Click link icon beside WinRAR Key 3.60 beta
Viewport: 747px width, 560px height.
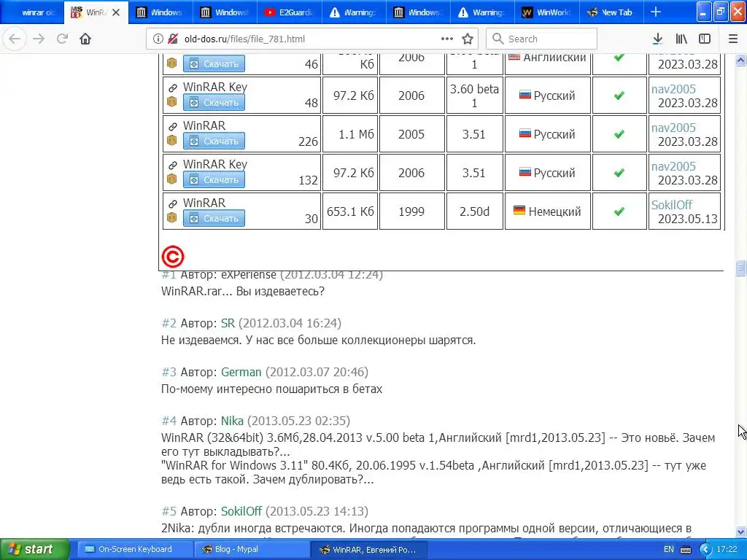[x=172, y=88]
